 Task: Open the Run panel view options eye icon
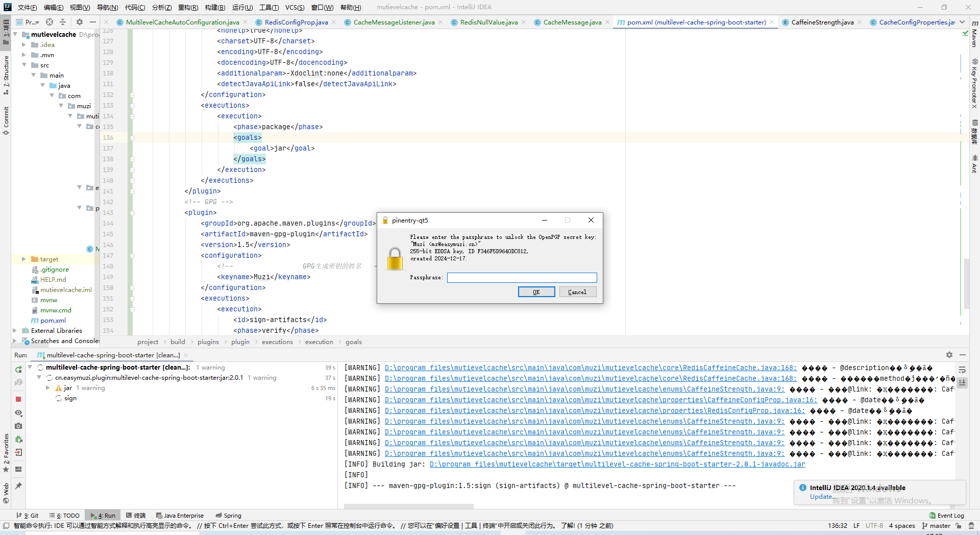click(18, 412)
